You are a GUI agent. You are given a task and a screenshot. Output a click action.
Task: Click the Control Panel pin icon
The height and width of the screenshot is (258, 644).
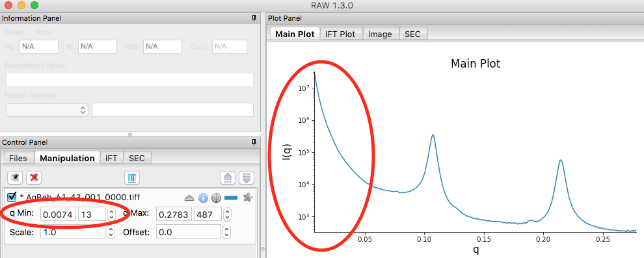(x=254, y=142)
